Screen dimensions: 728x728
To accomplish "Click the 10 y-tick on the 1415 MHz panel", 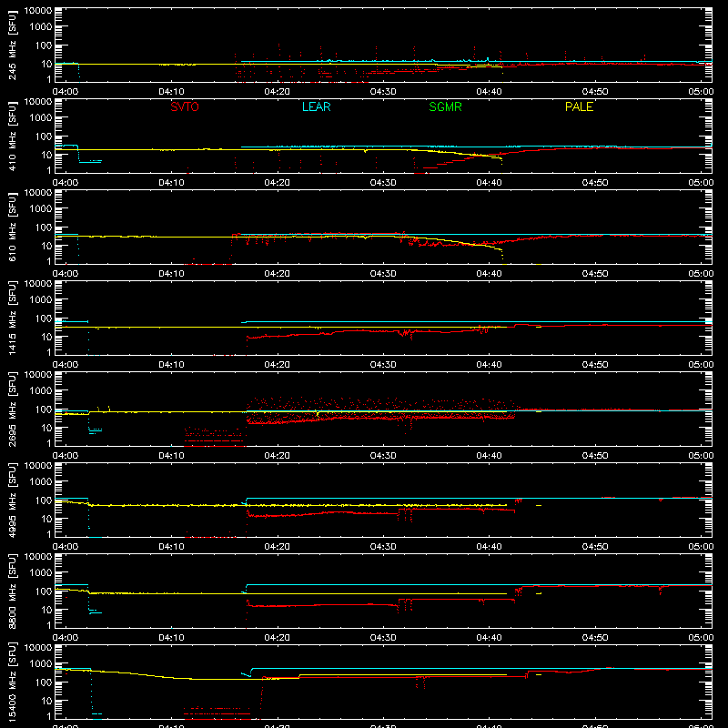I will pos(46,337).
